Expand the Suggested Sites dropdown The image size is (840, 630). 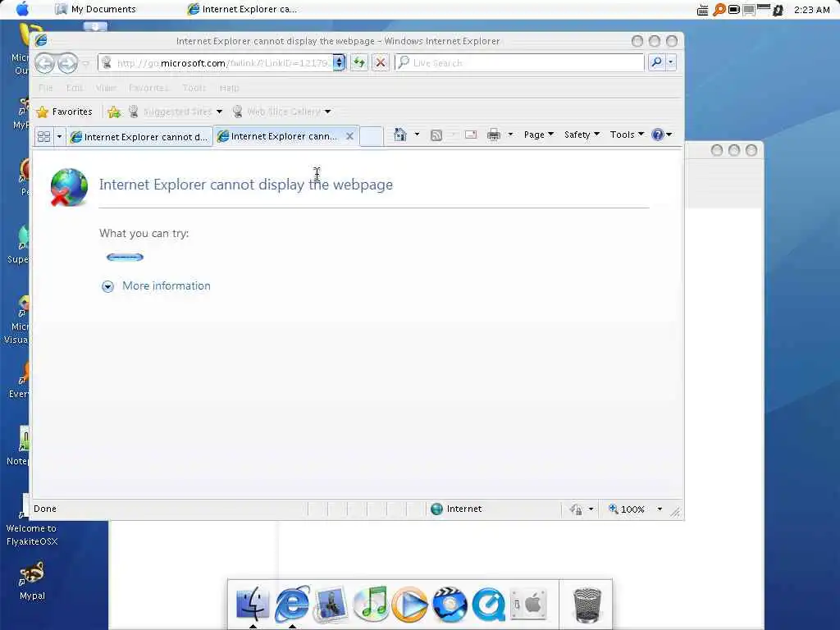[219, 112]
